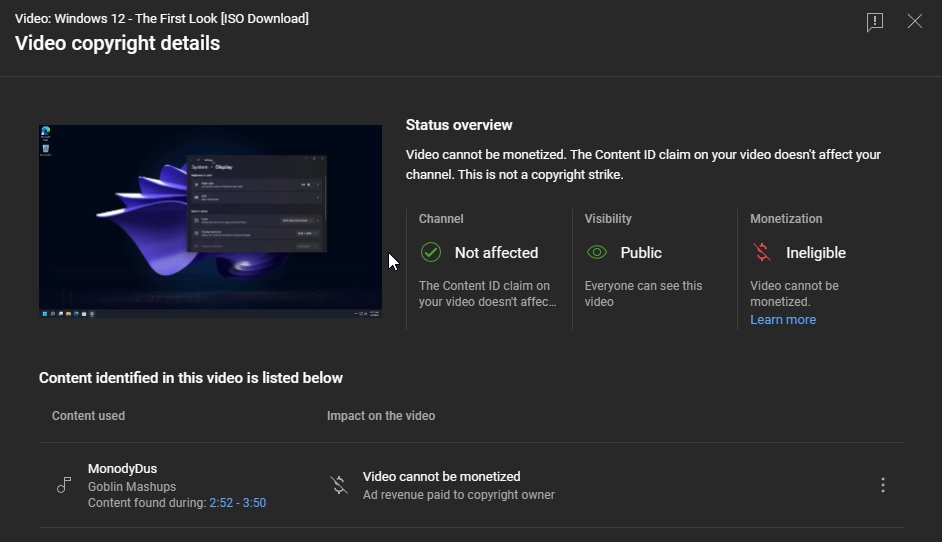Click the red Ineligible monetization icon

pos(762,252)
